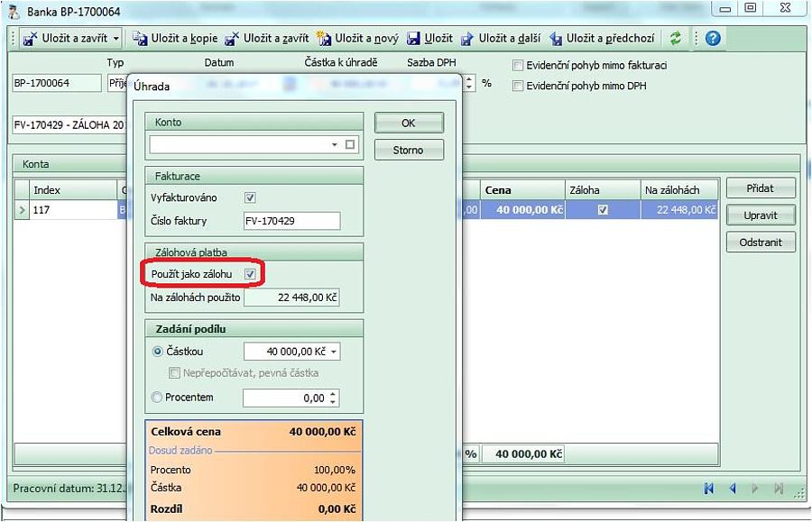Click the Číslo faktury input field
Viewport: 812px width, 522px height.
click(291, 222)
